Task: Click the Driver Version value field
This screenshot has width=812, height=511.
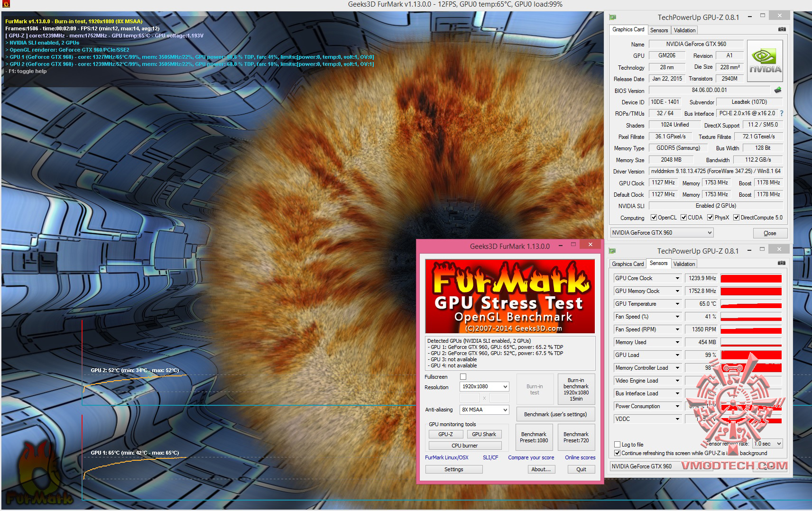Action: click(x=716, y=171)
